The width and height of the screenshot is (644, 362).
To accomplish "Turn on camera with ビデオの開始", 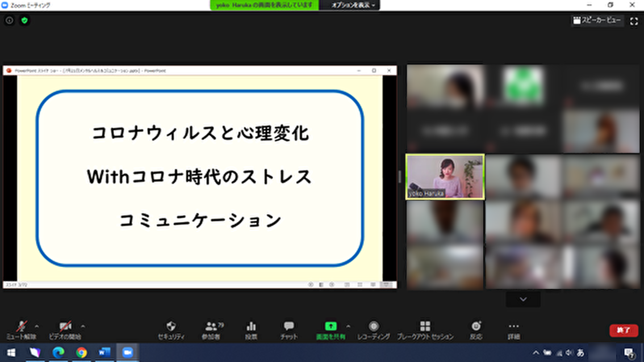I will pyautogui.click(x=65, y=330).
